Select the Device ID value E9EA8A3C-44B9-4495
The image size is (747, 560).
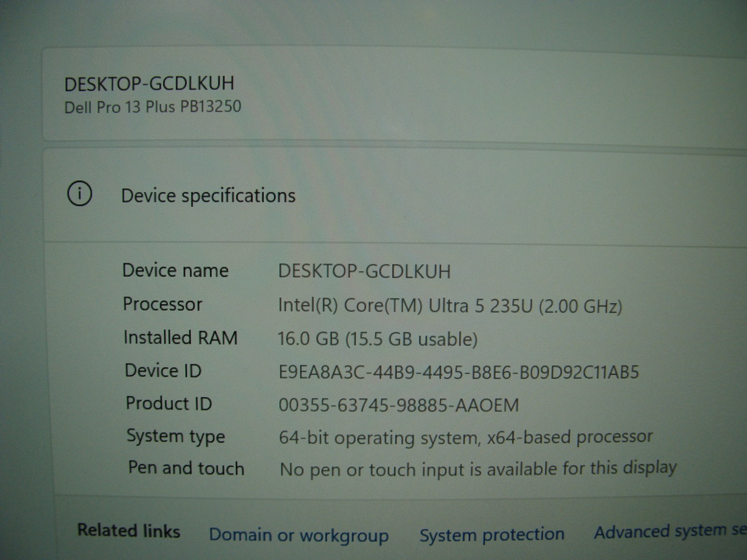click(458, 372)
